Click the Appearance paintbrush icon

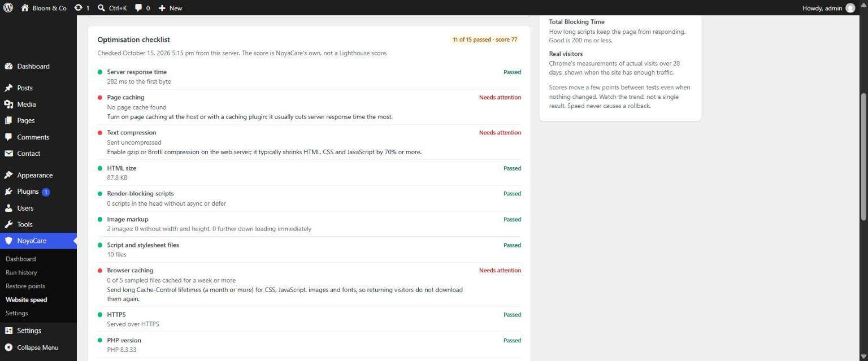pyautogui.click(x=8, y=175)
